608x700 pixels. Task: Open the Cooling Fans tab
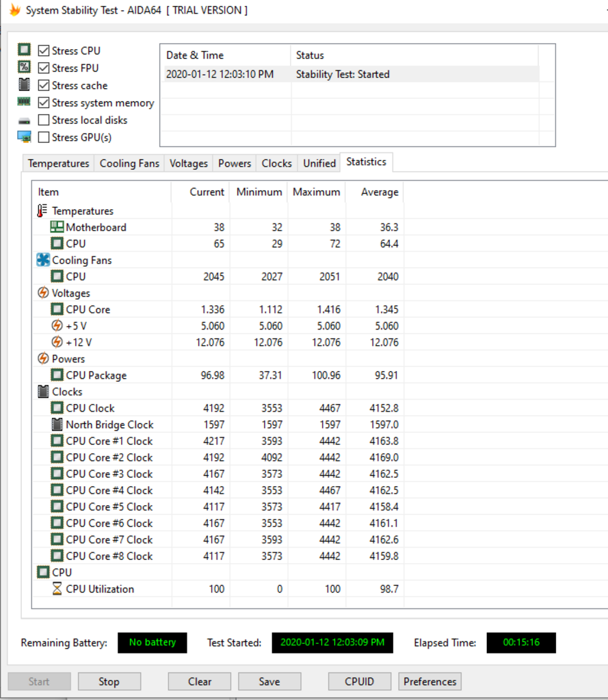click(129, 163)
